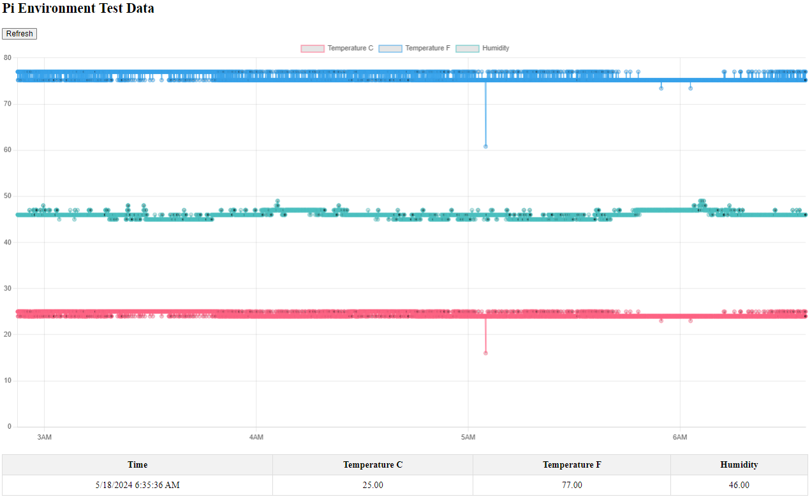Click the 46.00 humidity value cell
The height and width of the screenshot is (504, 812).
pyautogui.click(x=739, y=485)
